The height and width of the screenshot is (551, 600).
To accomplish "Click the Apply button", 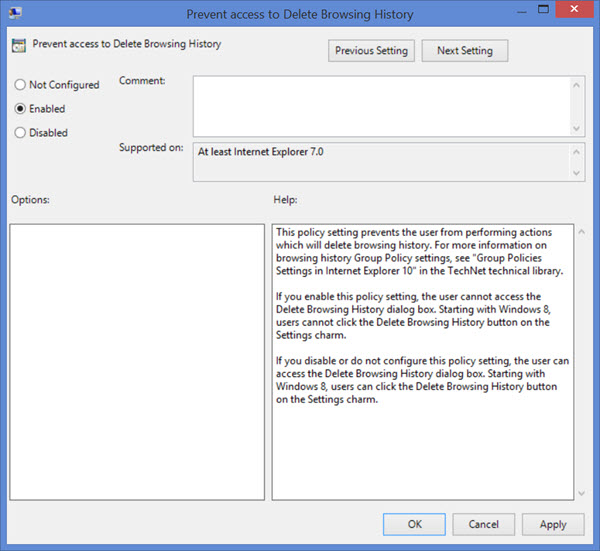I will (x=553, y=524).
